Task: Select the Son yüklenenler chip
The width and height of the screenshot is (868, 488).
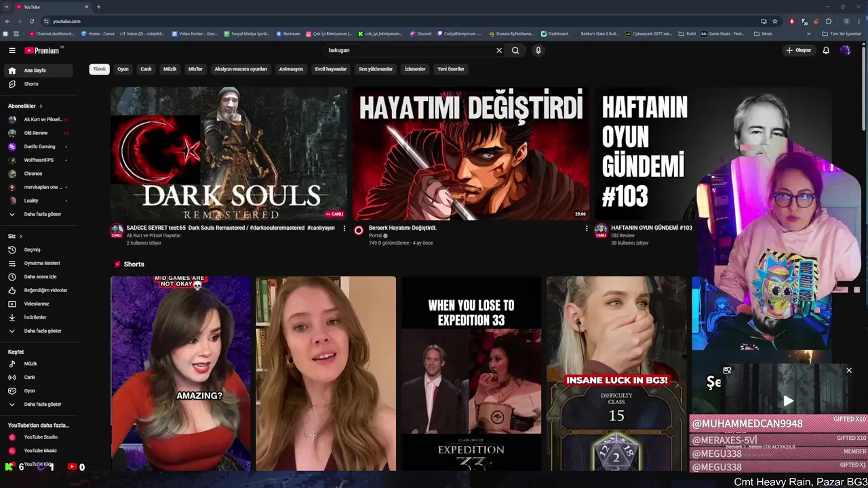Action: pos(376,69)
